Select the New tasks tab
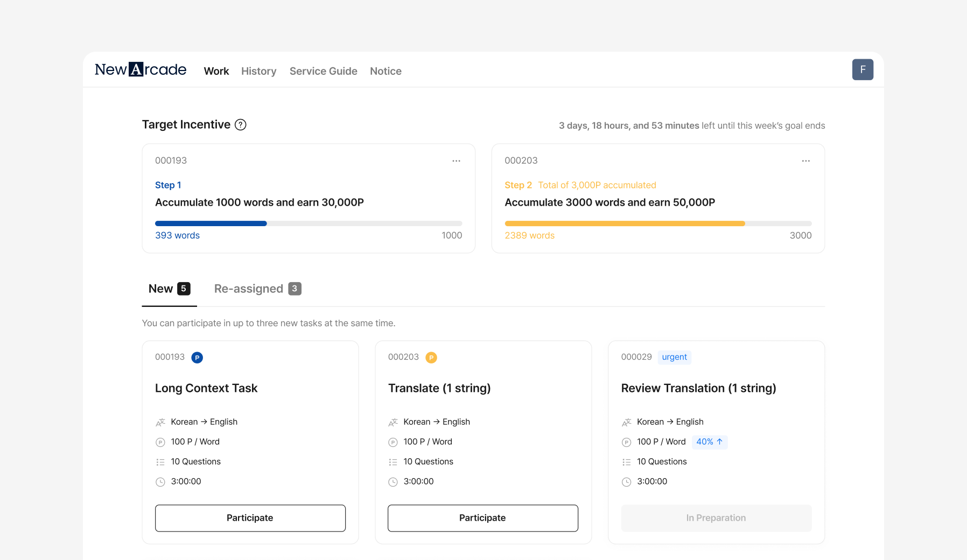 [x=169, y=289]
